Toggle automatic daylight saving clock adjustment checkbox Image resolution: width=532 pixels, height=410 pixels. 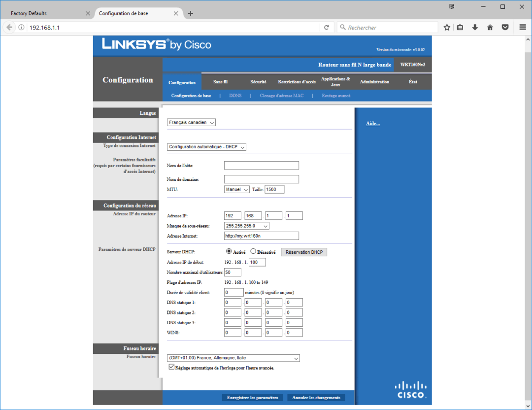click(171, 367)
